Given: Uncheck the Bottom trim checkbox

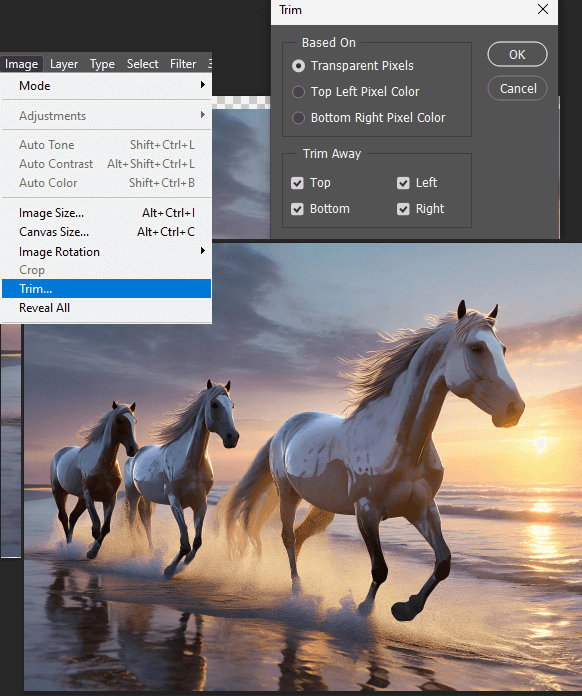Looking at the screenshot, I should [297, 209].
